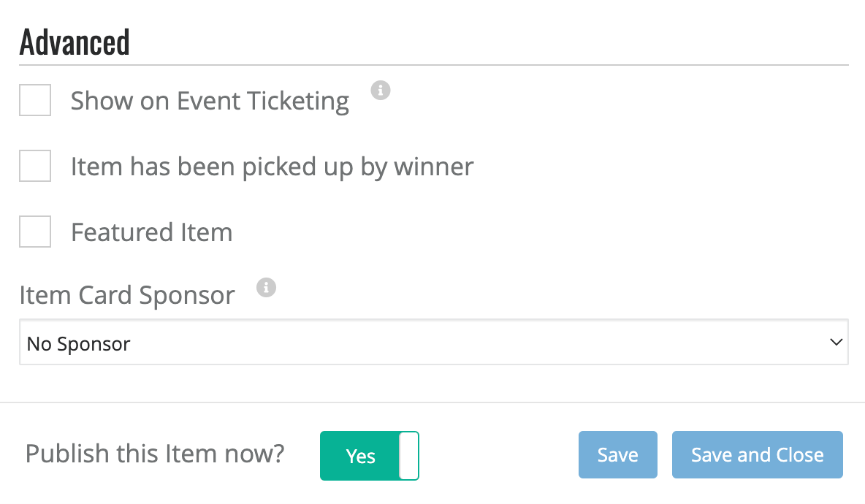The width and height of the screenshot is (865, 504).
Task: Check the Show on Event Ticketing checkbox
Action: (35, 100)
